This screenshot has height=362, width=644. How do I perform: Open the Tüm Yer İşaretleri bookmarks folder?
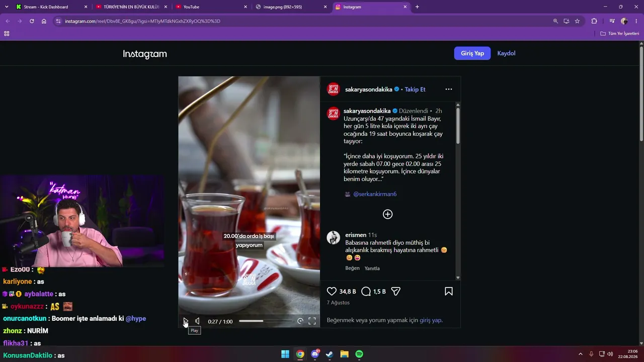620,34
